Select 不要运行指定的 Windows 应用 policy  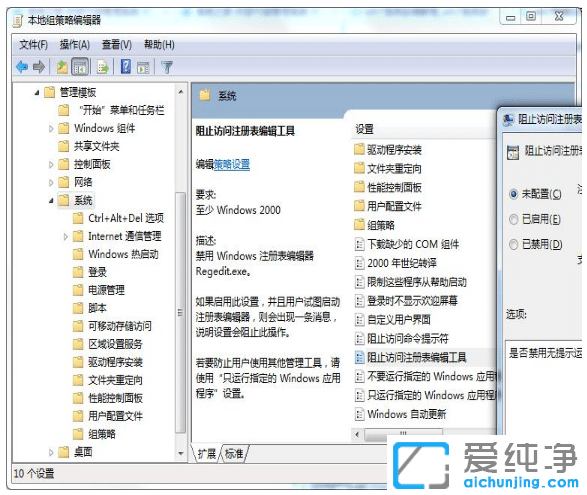pos(432,376)
